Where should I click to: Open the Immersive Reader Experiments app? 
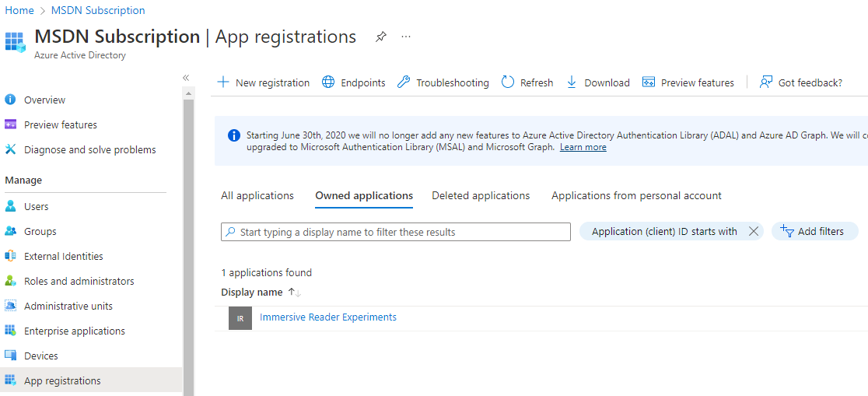click(x=328, y=317)
